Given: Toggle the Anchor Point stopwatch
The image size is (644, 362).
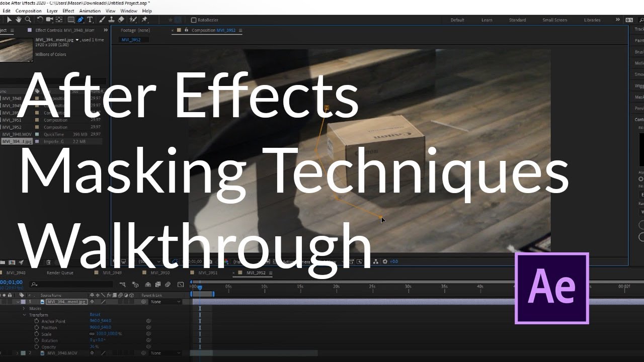Looking at the screenshot, I should pyautogui.click(x=36, y=321).
